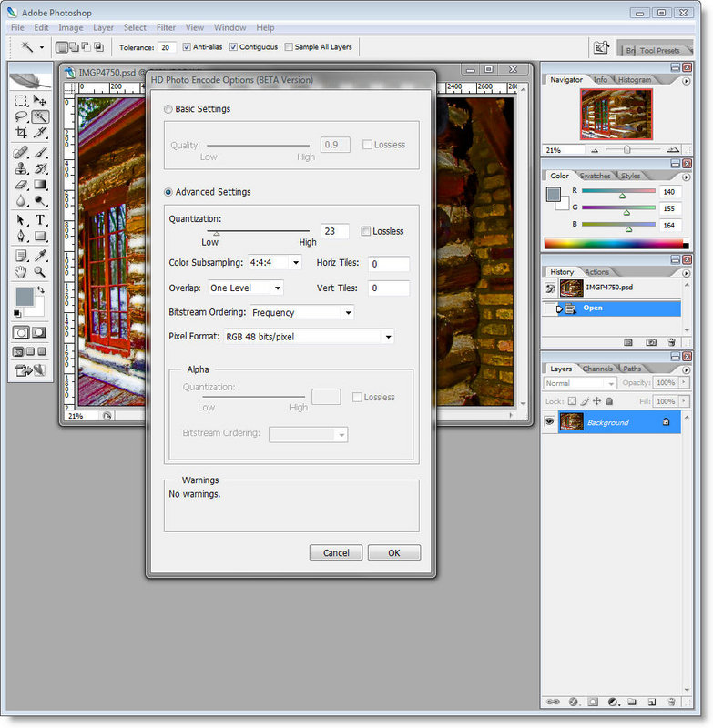Image resolution: width=713 pixels, height=728 pixels.
Task: Switch to Quick Mask mode
Action: click(39, 332)
